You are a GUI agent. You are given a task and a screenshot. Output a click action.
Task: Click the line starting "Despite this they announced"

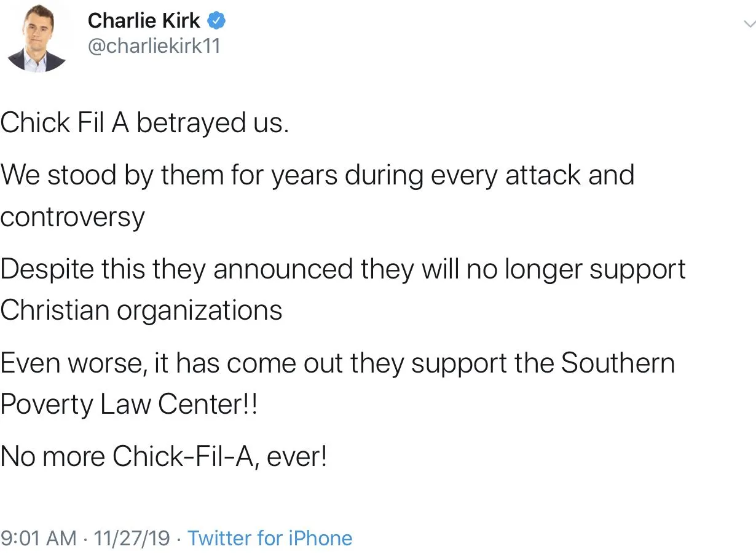click(342, 269)
